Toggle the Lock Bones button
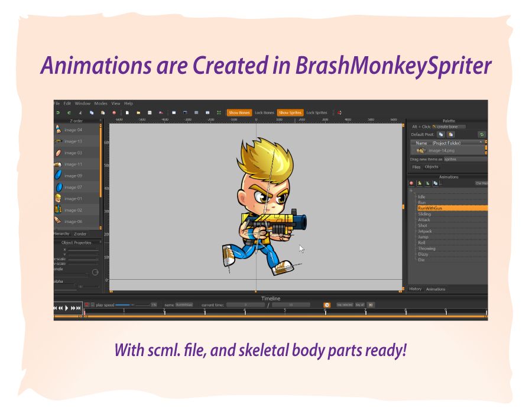The image size is (532, 414). [264, 112]
